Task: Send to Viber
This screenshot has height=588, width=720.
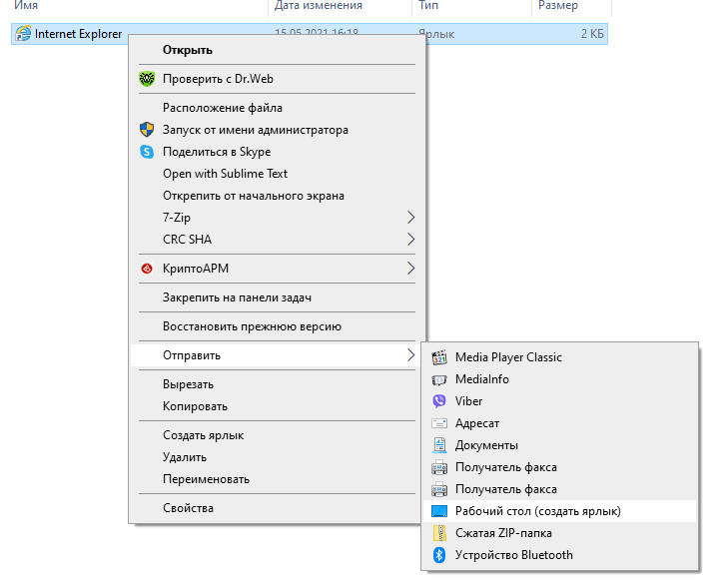Action: [560, 401]
